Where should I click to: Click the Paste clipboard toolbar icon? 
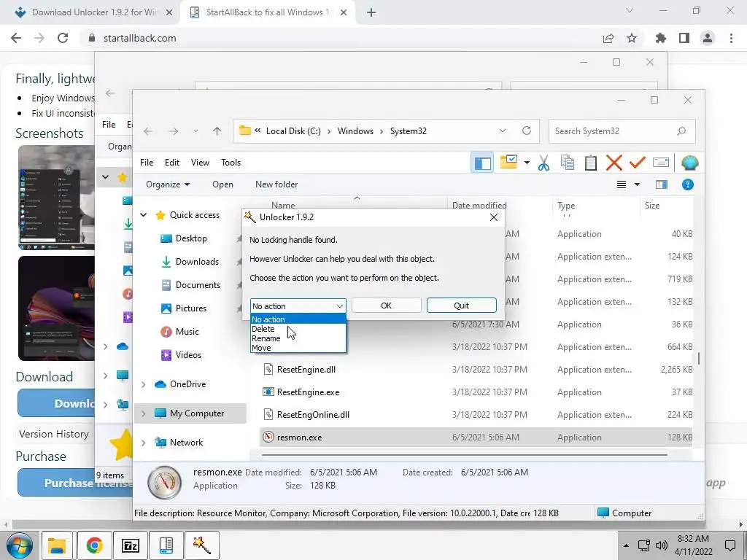591,163
